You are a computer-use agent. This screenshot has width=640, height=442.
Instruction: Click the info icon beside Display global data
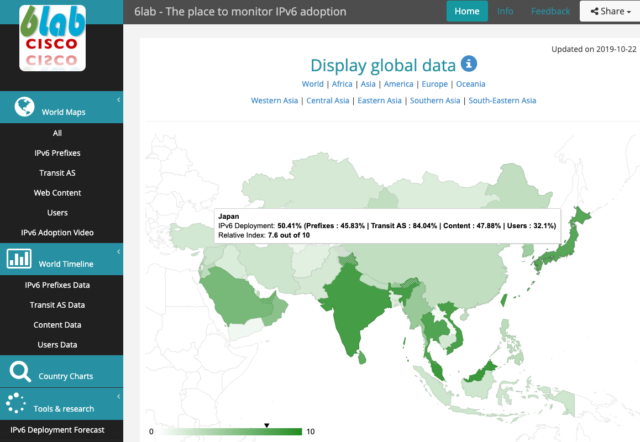tap(469, 64)
